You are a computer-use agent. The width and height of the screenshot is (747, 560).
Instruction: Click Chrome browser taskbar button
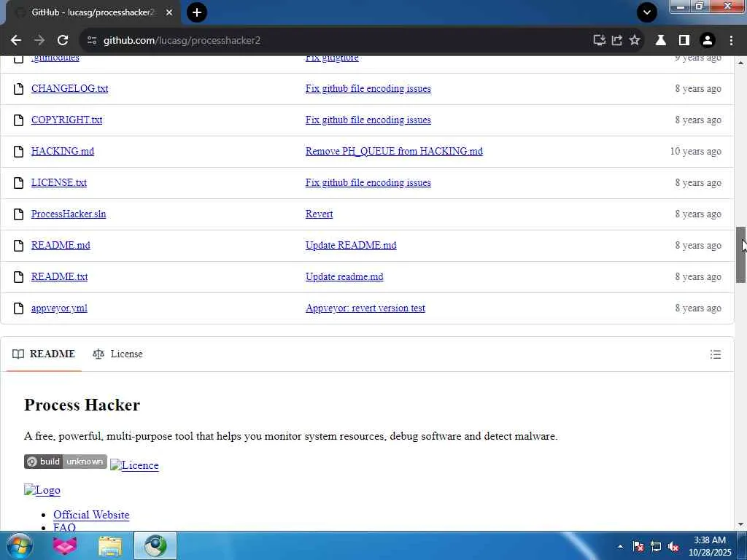(x=155, y=545)
